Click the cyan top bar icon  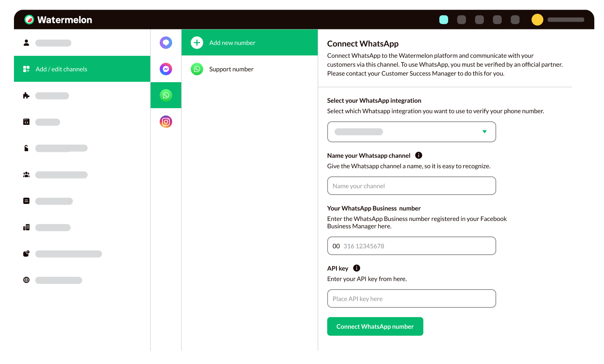[x=444, y=19]
